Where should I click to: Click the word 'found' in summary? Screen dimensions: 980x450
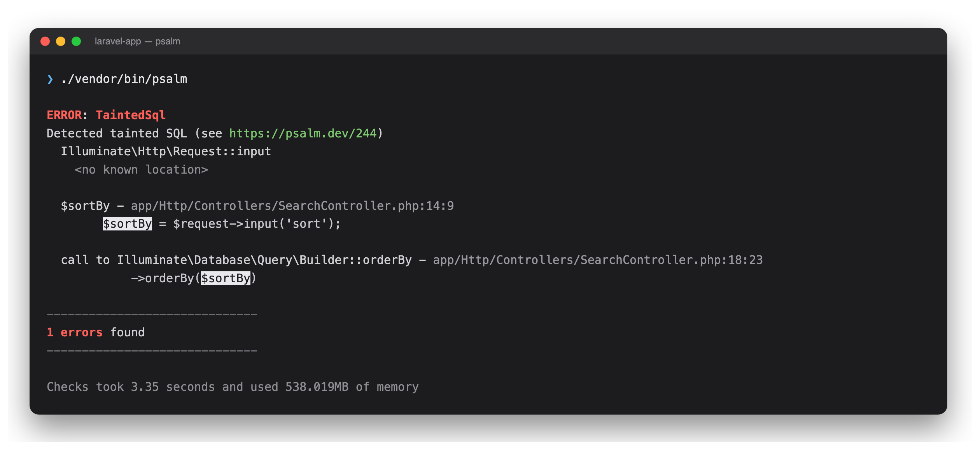[x=127, y=332]
